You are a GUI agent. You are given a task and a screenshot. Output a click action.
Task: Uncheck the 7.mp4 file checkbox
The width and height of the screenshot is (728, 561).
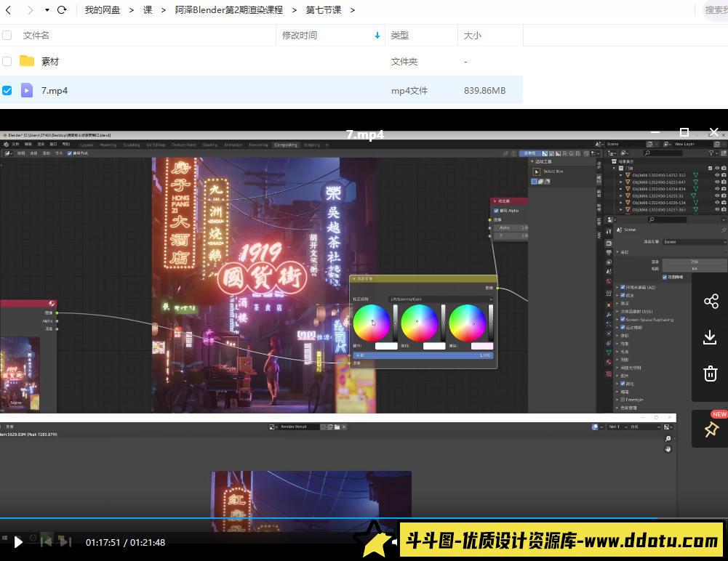pos(7,91)
